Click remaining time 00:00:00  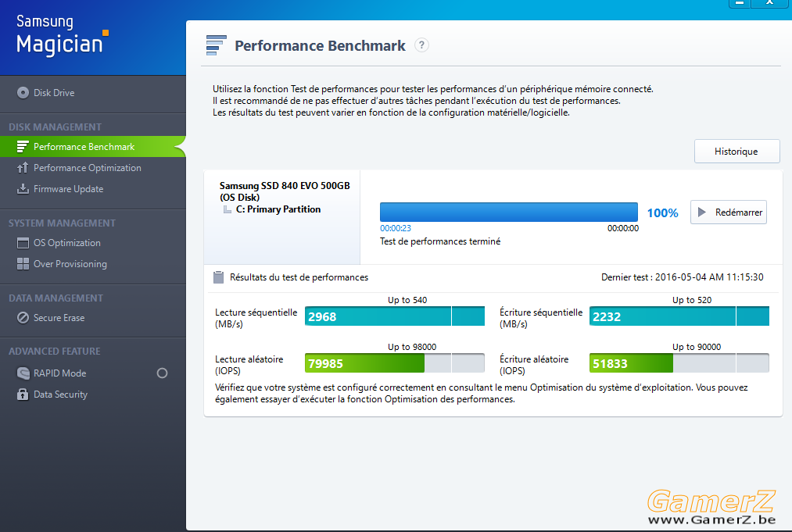(x=623, y=228)
